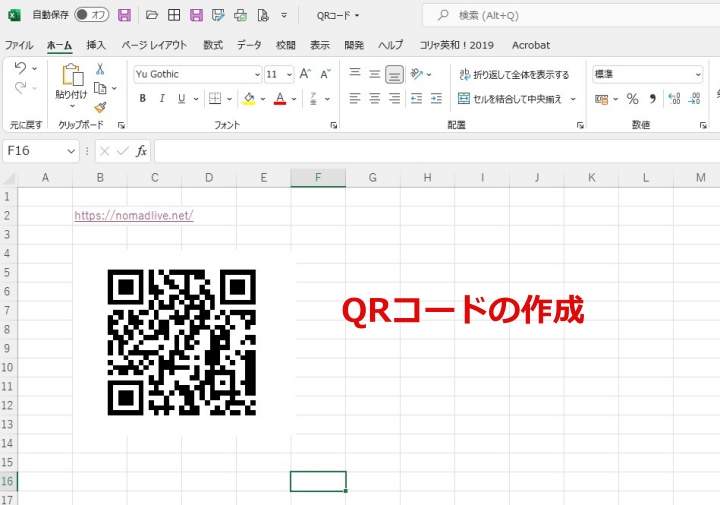Click the Open folder icon

[x=152, y=15]
